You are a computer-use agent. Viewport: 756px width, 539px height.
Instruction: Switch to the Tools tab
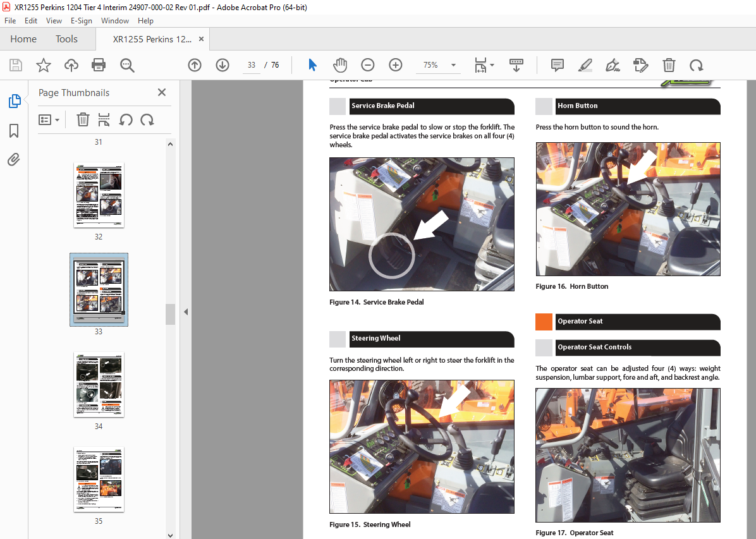66,39
